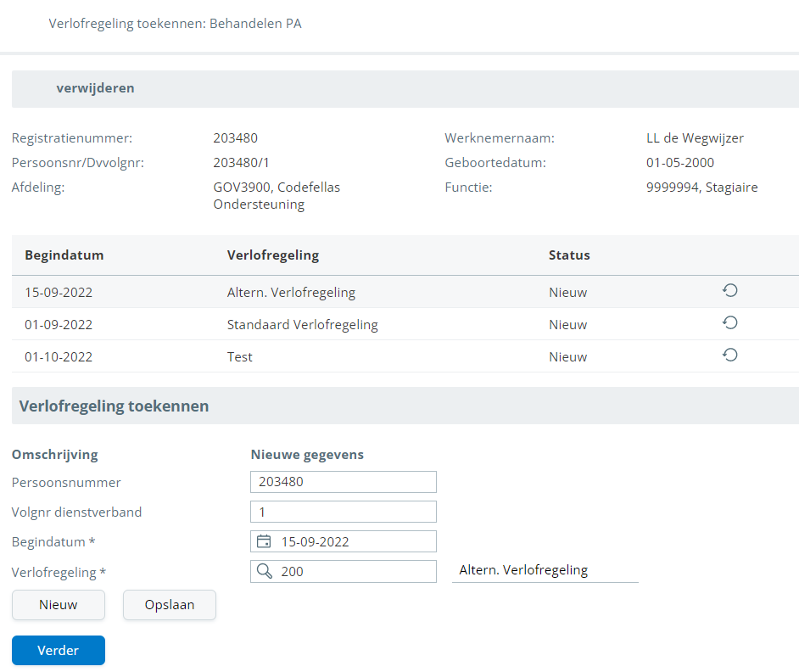Click the Begindatum column header

(x=64, y=255)
